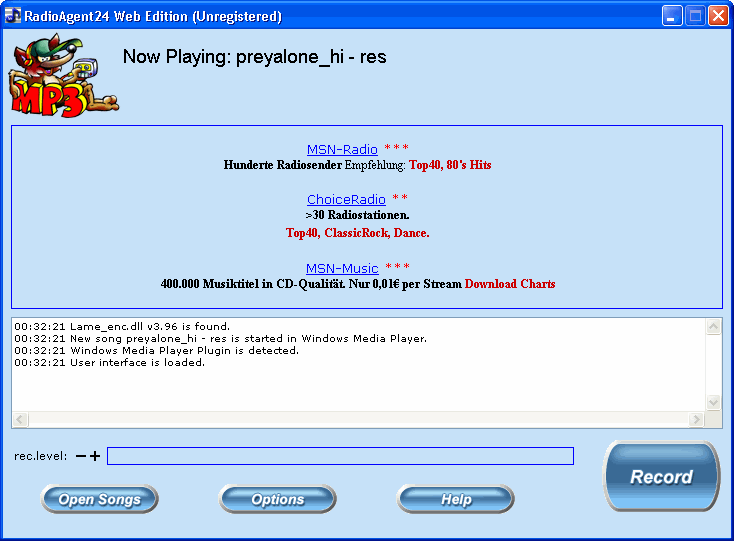
Task: Click the rec.level meter bar
Action: pyautogui.click(x=340, y=456)
